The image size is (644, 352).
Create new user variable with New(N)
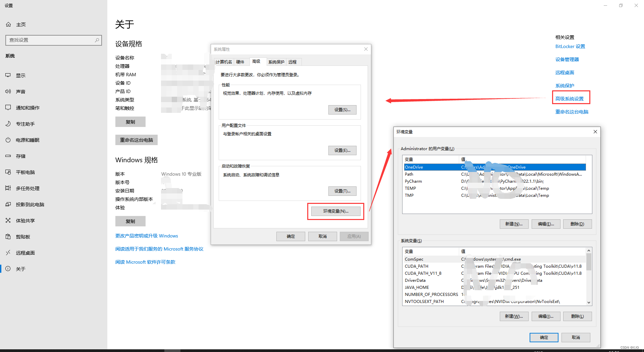tap(514, 224)
